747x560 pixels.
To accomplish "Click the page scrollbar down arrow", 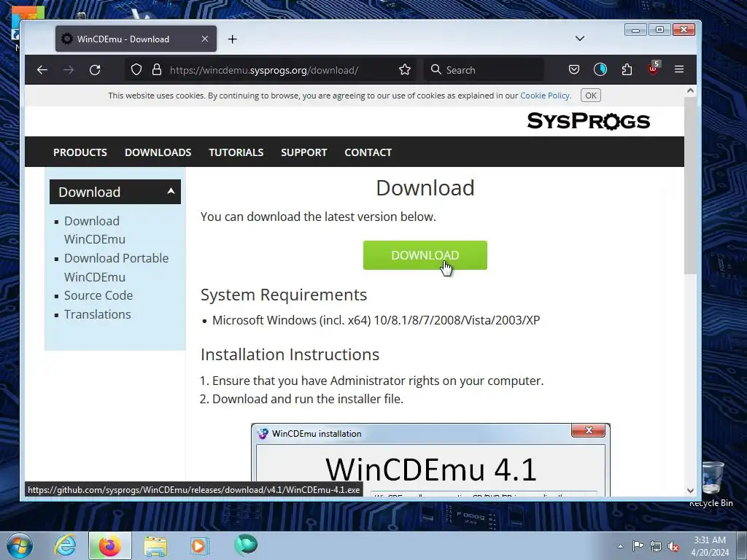I will pos(690,491).
